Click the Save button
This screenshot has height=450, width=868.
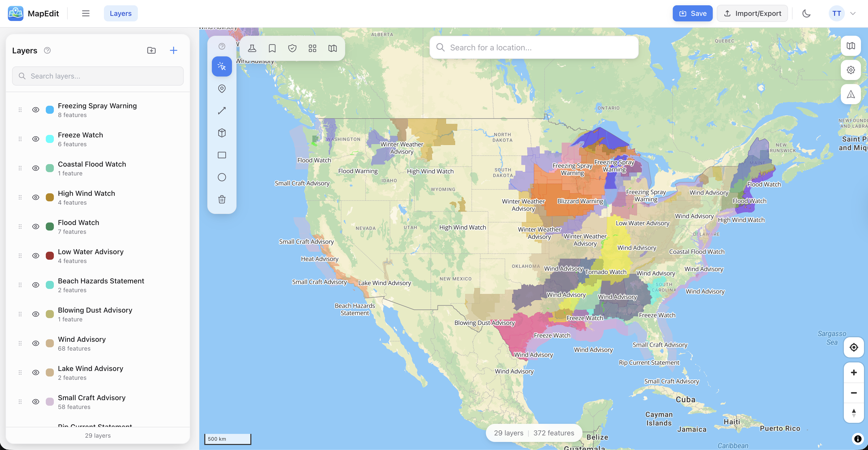pos(692,14)
